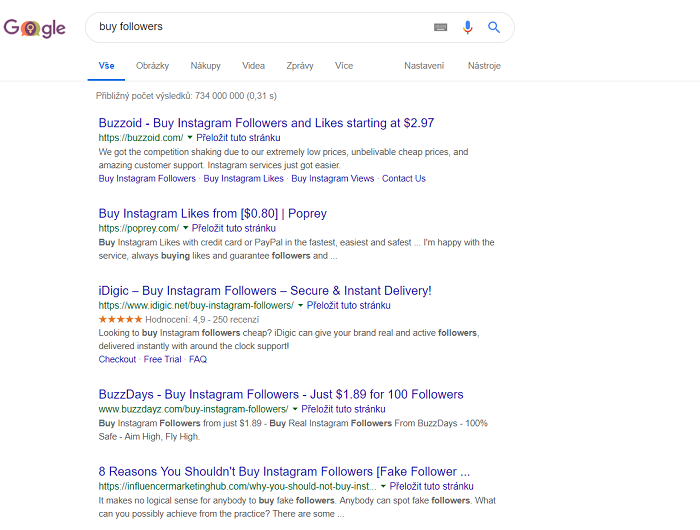The image size is (700, 530).
Task: Click the magnifying glass search button
Action: [x=494, y=27]
